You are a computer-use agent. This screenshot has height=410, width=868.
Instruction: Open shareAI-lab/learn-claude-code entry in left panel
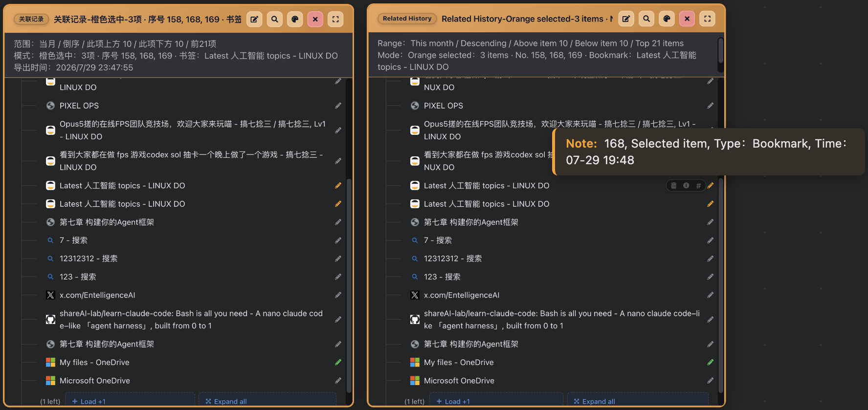191,320
